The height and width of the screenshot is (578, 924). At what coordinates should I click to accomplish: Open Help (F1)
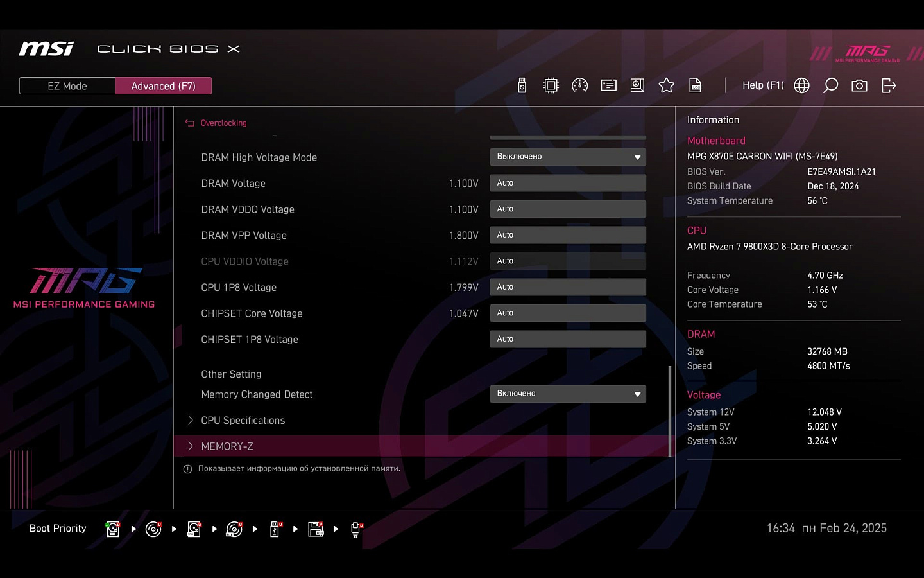tap(763, 85)
